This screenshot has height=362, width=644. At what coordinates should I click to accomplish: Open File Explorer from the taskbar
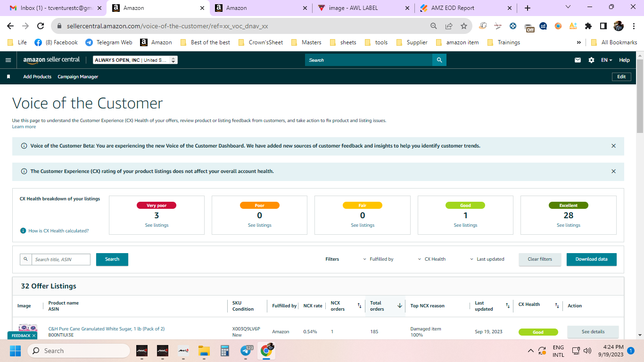[204, 351]
